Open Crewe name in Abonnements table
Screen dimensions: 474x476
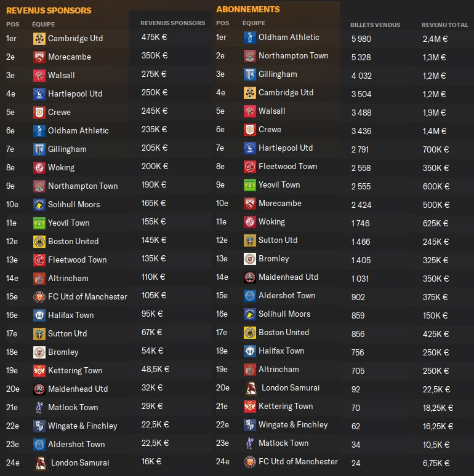tap(270, 130)
